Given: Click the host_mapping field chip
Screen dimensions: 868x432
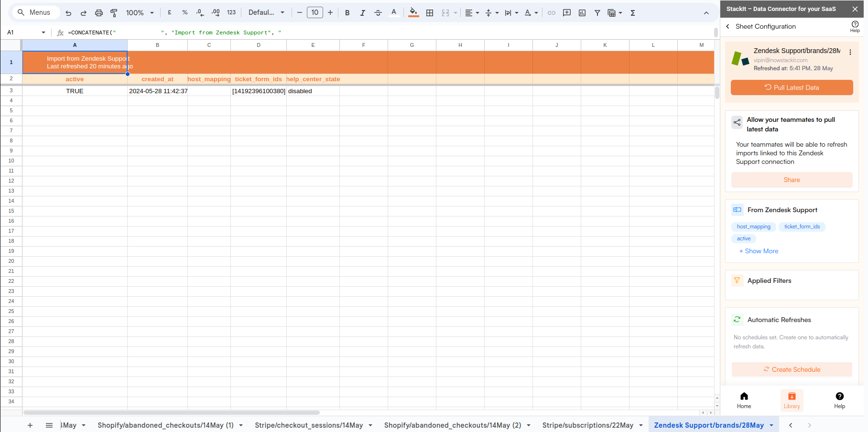Looking at the screenshot, I should tap(754, 227).
